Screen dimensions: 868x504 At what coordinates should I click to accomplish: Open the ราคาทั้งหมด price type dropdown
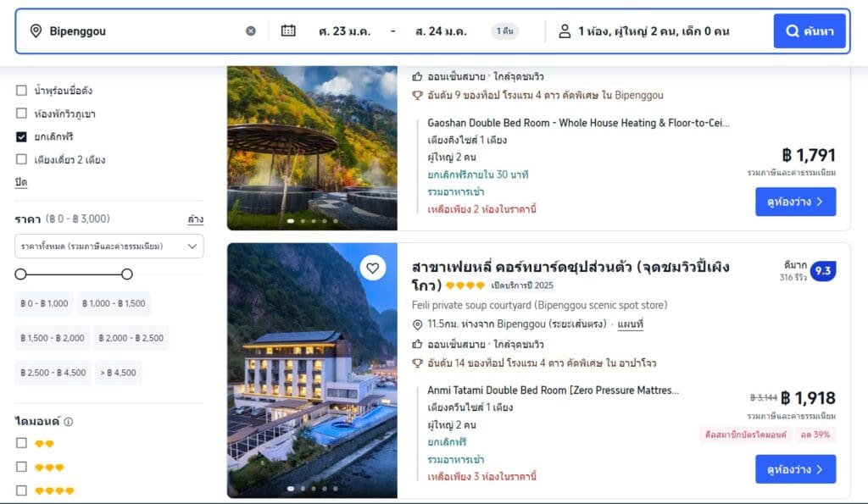109,246
